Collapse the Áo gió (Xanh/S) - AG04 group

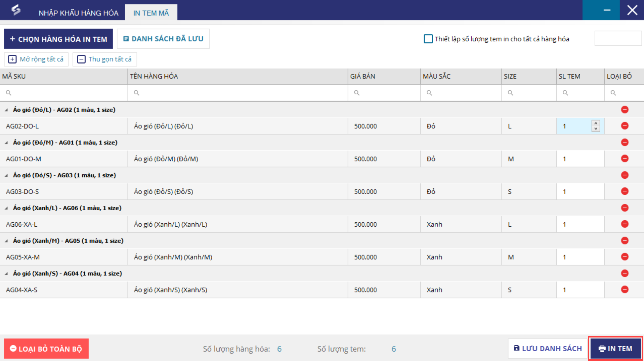click(x=6, y=274)
